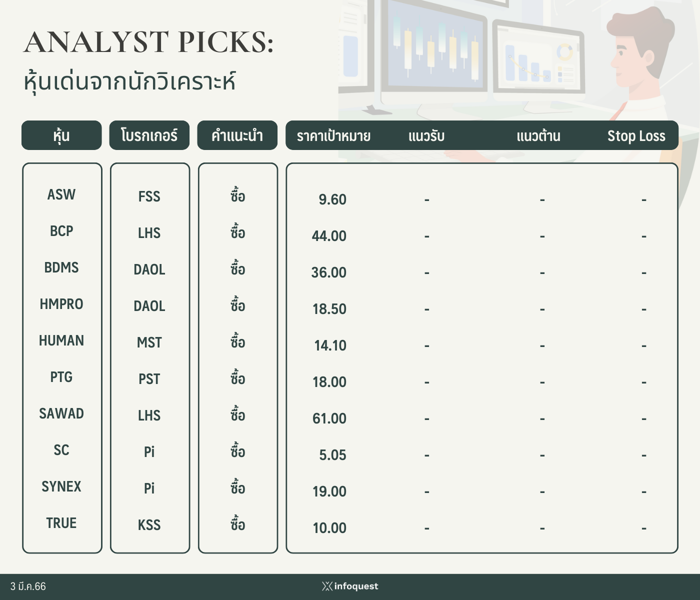Click the HMPRO stock ticker

61,304
